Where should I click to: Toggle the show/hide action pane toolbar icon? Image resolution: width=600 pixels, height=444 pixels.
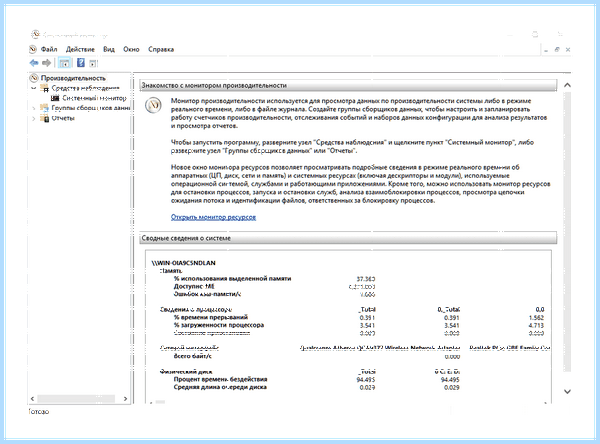click(93, 63)
